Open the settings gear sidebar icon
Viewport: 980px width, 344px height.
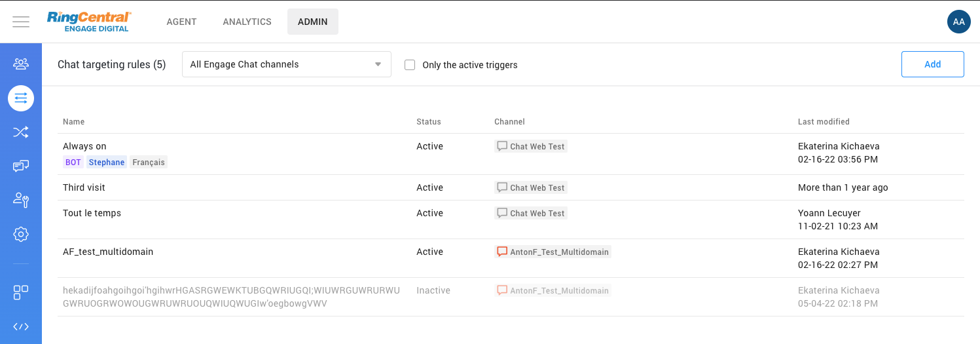[21, 234]
